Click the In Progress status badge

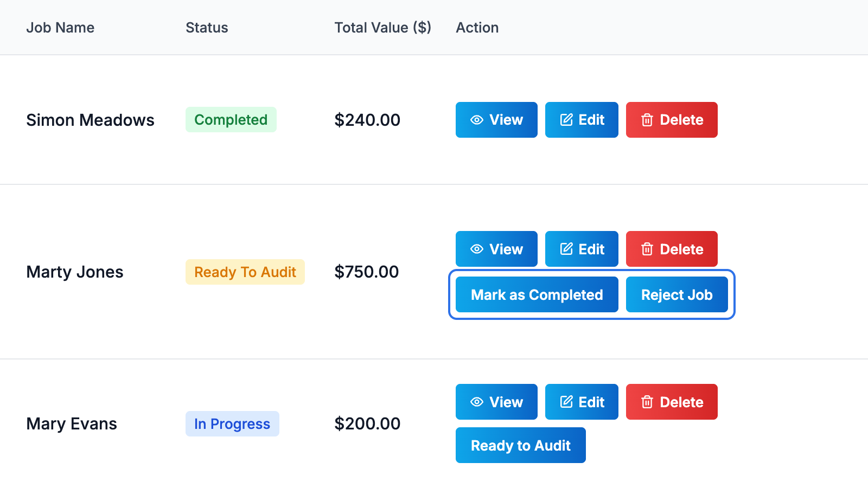point(232,423)
